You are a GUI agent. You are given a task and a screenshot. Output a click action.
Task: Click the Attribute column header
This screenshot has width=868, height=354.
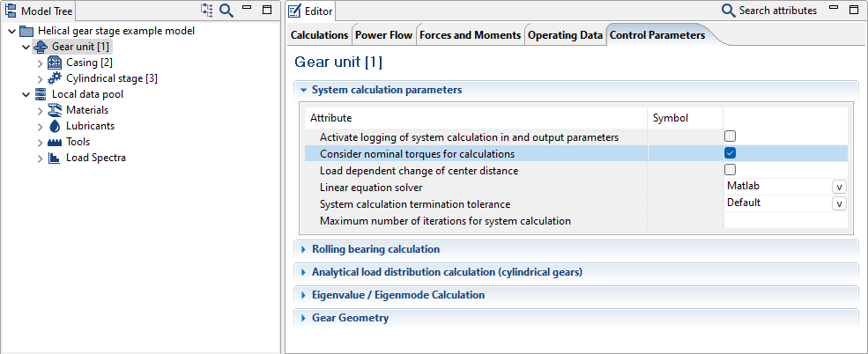(x=476, y=118)
